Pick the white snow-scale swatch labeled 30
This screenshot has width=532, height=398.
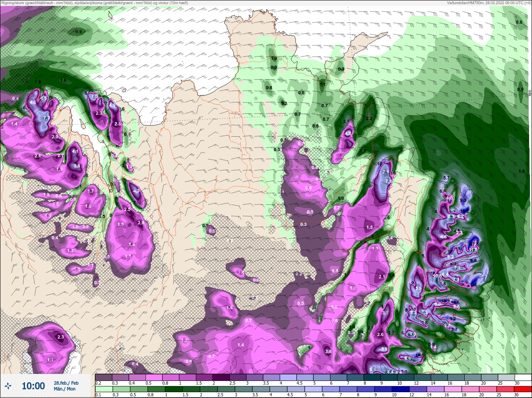(523, 377)
